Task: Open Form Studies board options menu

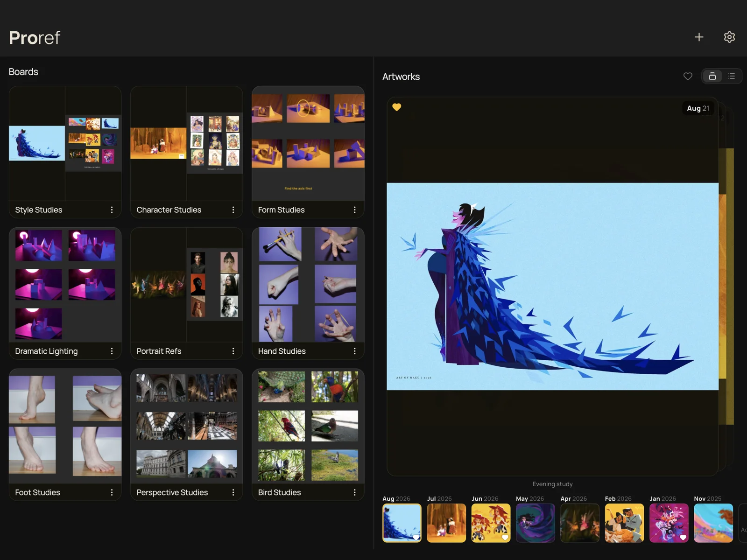Action: point(354,210)
